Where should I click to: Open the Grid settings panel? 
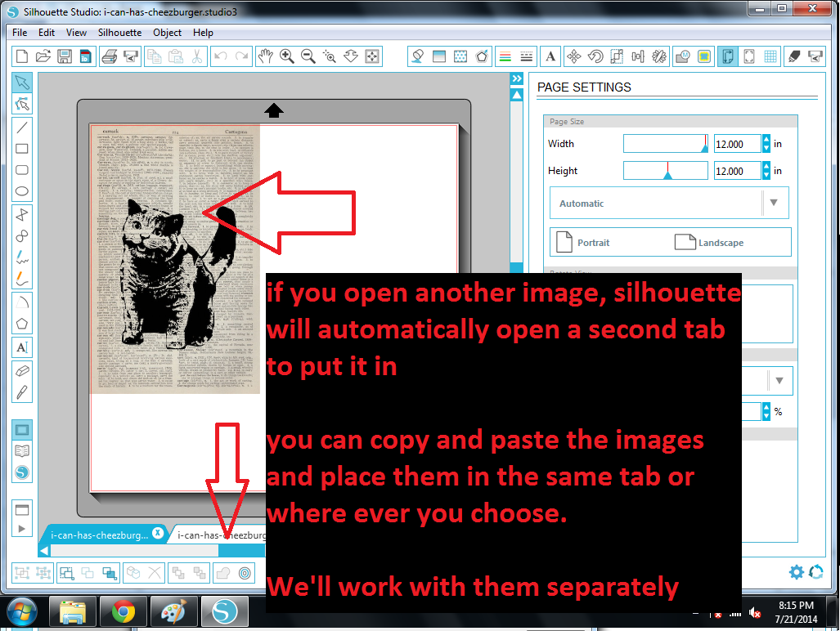click(x=771, y=56)
